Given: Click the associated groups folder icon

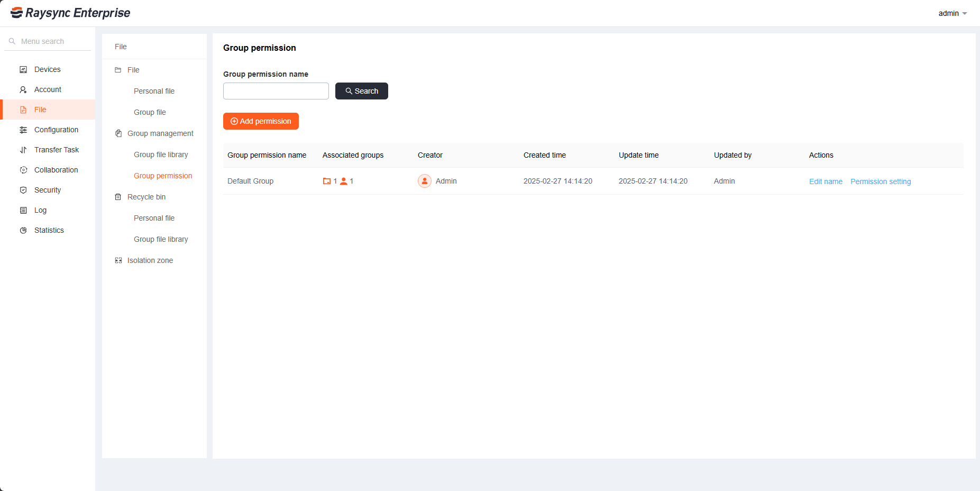Looking at the screenshot, I should [327, 181].
